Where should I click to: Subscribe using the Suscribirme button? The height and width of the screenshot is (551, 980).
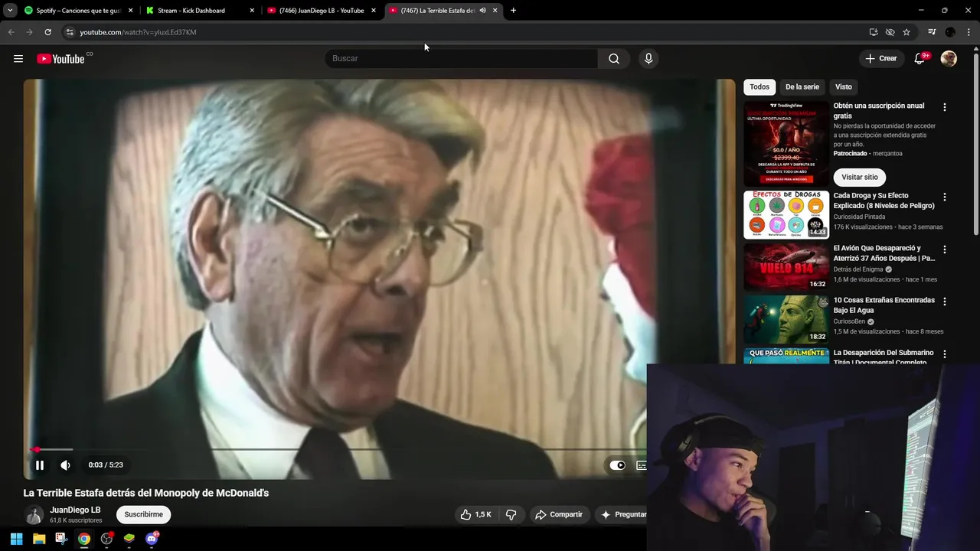tap(143, 514)
